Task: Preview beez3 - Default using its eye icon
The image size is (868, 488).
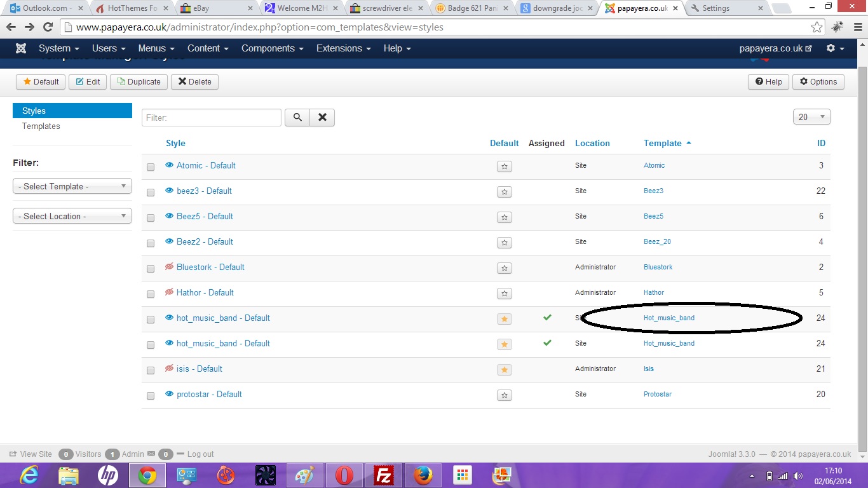Action: tap(169, 191)
